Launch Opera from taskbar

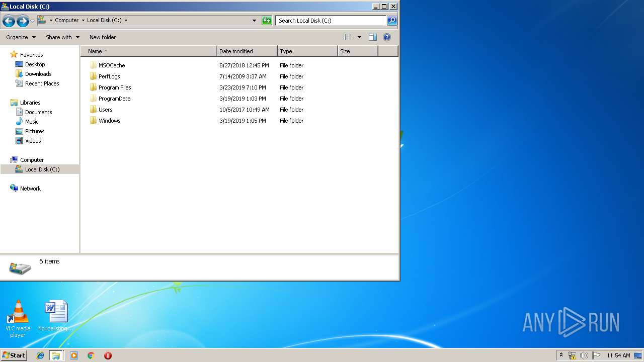pyautogui.click(x=108, y=355)
